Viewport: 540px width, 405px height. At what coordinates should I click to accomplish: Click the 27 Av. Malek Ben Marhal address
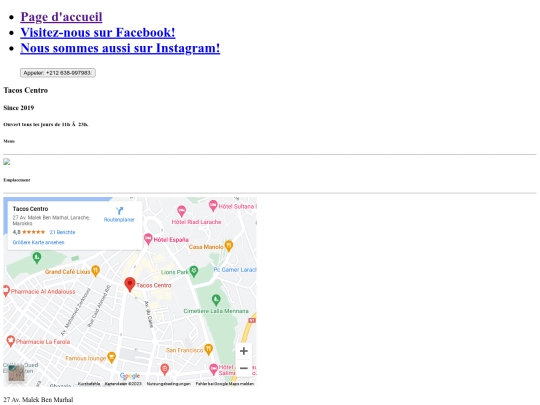[38, 399]
